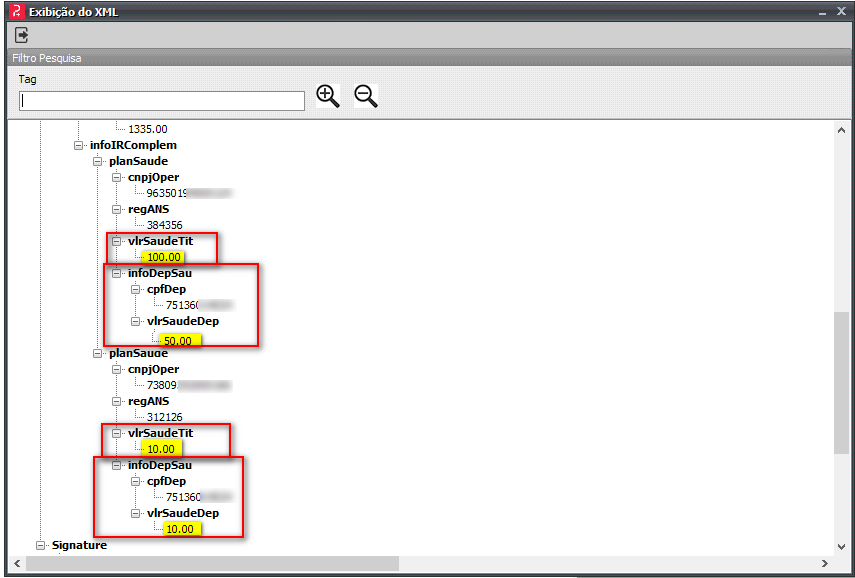Click the horizontal scrollbar thumb

tap(212, 563)
